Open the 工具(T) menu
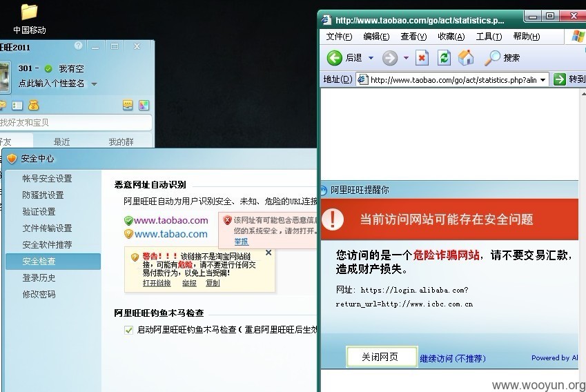 tap(489, 37)
